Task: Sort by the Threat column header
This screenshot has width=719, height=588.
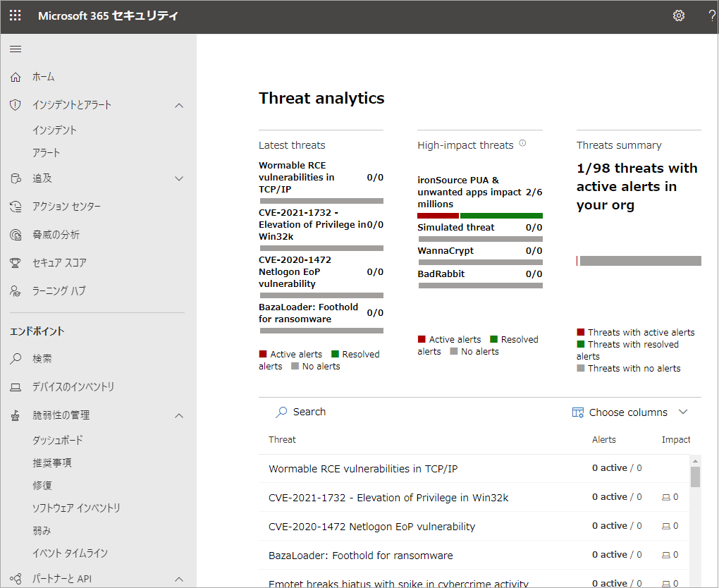Action: (x=282, y=440)
